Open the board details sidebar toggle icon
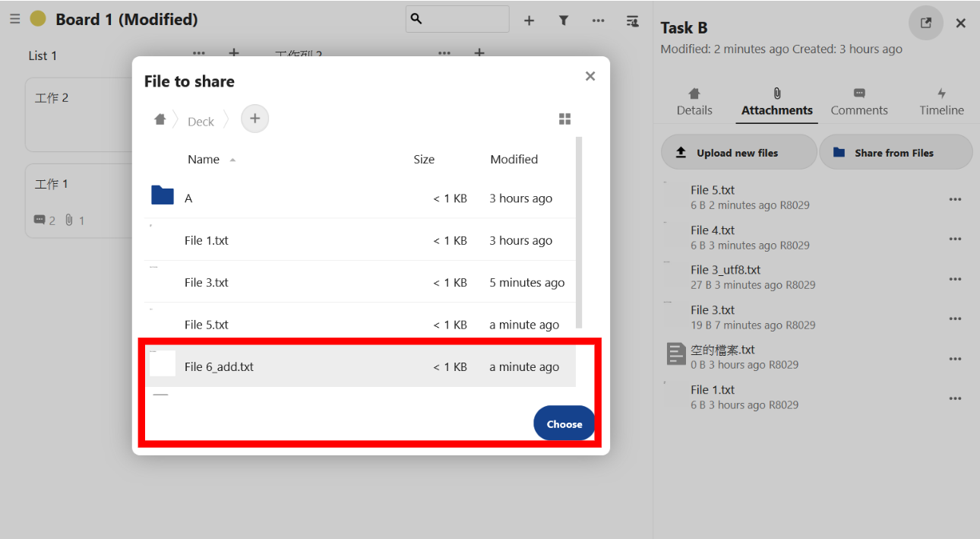Viewport: 980px width, 539px height. (632, 21)
